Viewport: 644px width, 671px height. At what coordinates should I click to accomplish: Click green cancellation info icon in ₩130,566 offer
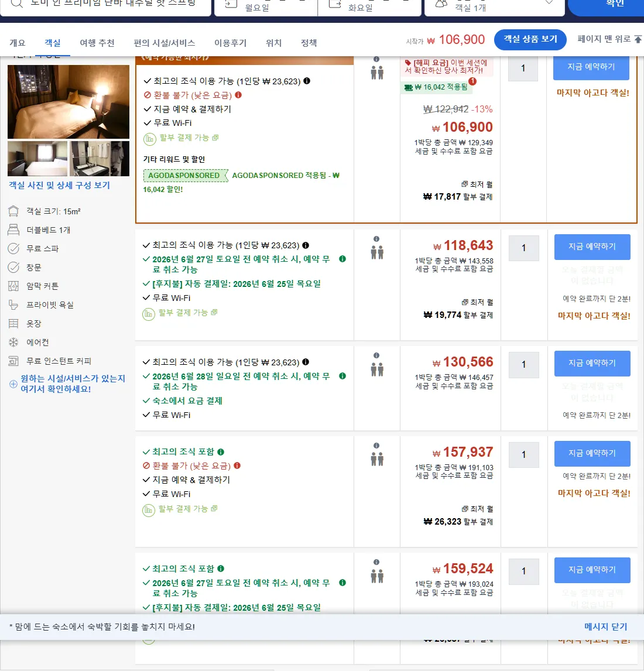tap(342, 376)
